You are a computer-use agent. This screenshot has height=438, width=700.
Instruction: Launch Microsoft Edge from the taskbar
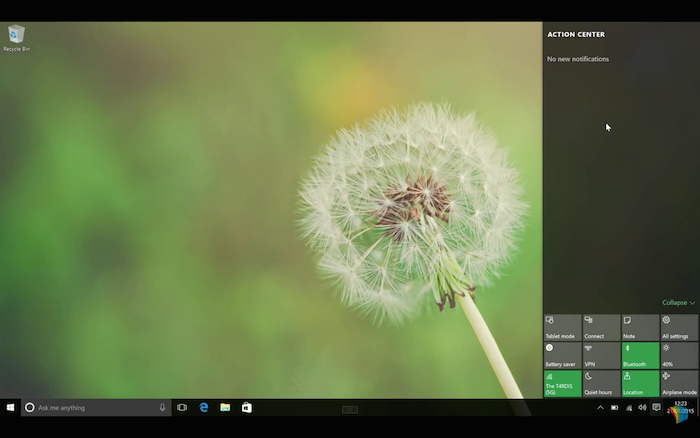204,408
